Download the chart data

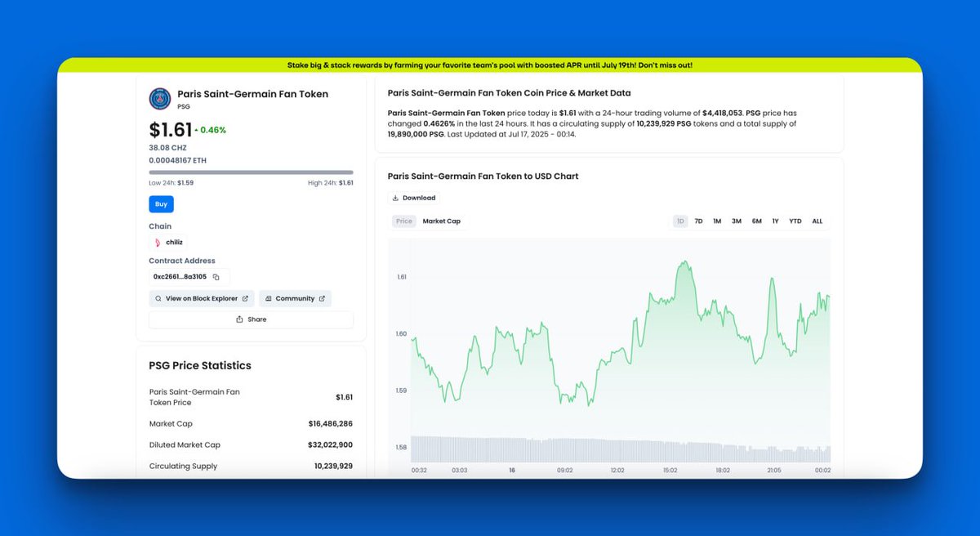coord(414,198)
